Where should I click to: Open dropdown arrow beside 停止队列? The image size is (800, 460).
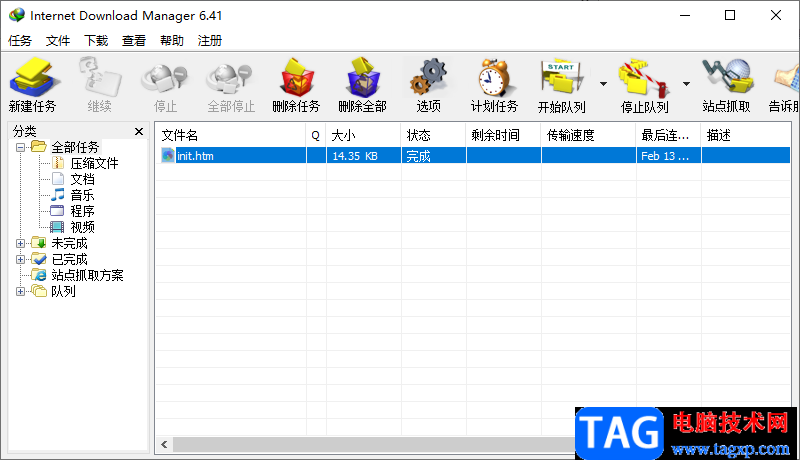(686, 84)
